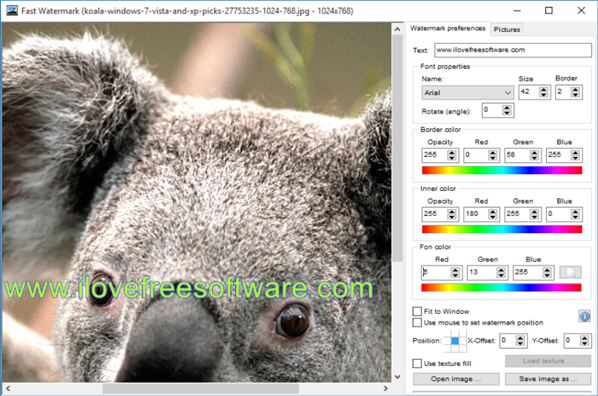Click the Save image as button
This screenshot has height=396, width=598.
pyautogui.click(x=548, y=379)
